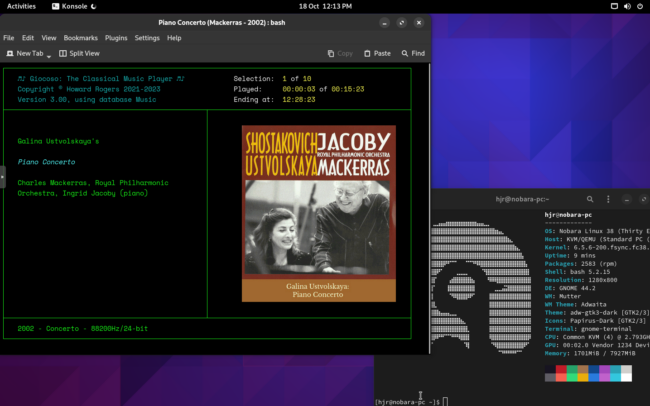This screenshot has height=406, width=650.
Task: Click the italic 'Piano Concerto' title text
Action: click(46, 162)
